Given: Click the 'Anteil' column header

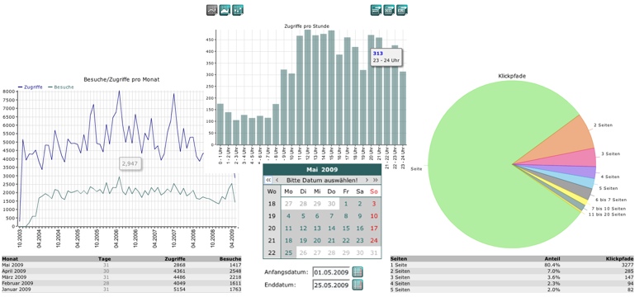Looking at the screenshot, I should coord(553,259).
